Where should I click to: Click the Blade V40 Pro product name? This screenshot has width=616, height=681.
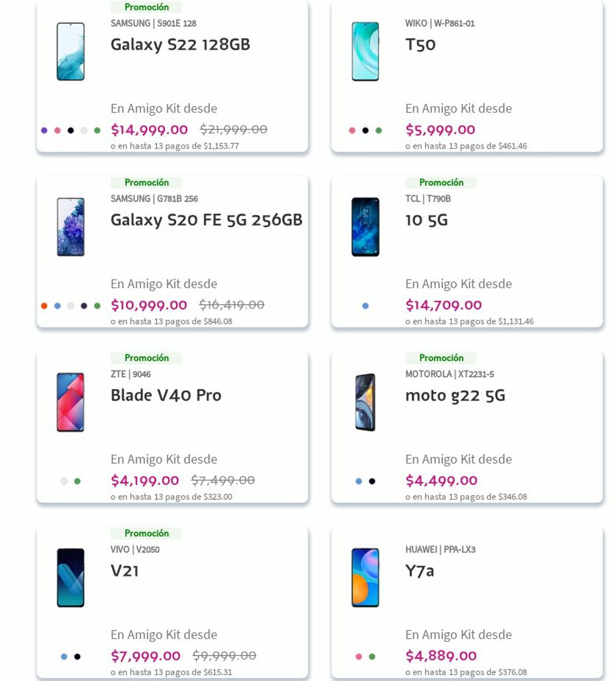(166, 395)
